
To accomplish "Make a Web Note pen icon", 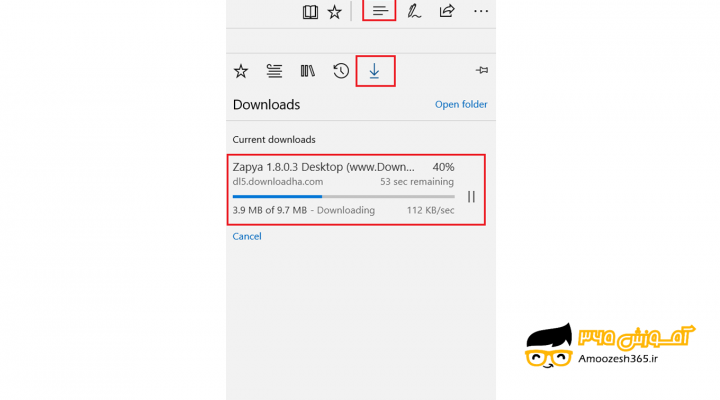I will (x=414, y=11).
